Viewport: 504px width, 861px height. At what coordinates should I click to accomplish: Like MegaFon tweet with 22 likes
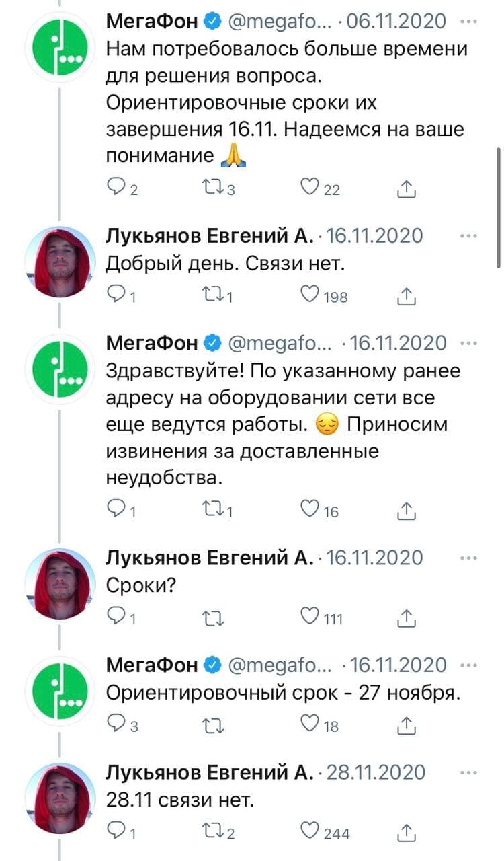310,189
